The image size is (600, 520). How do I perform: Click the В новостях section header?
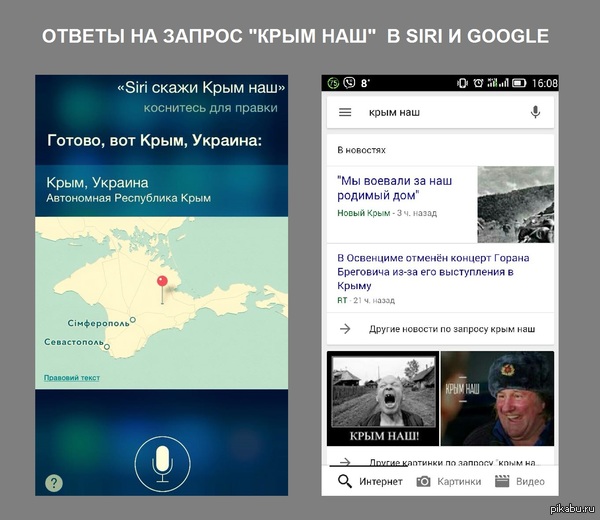(361, 150)
